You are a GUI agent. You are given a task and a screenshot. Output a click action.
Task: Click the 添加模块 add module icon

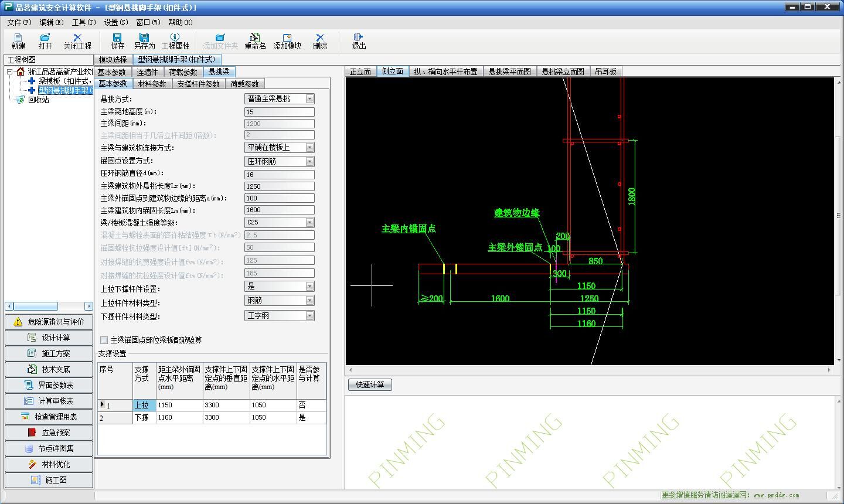click(x=287, y=41)
